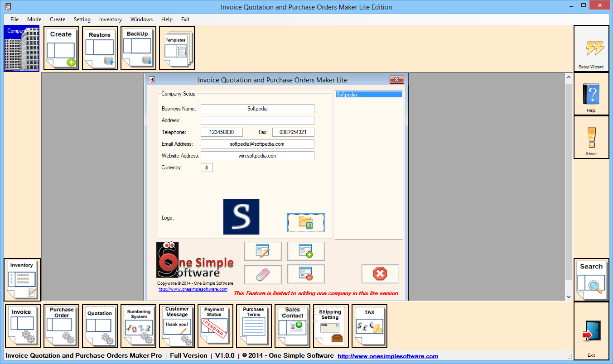Open the Help menu in menu bar
The width and height of the screenshot is (613, 364).
167,19
